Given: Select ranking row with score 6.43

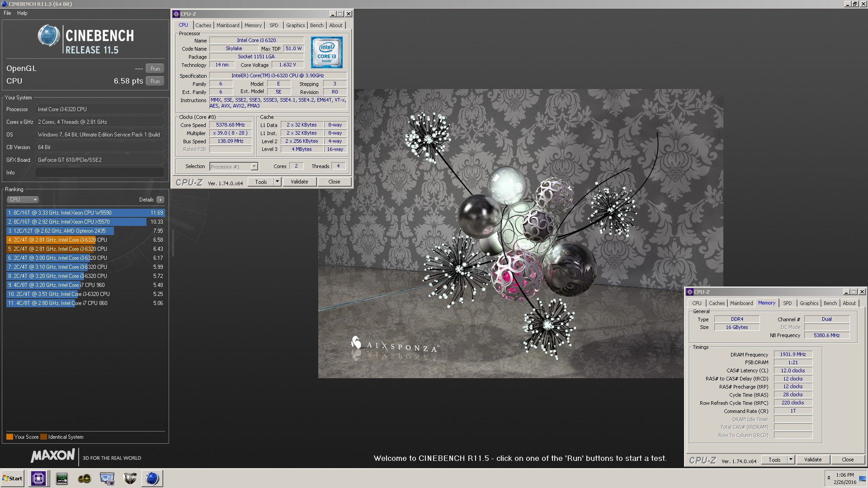Looking at the screenshot, I should pos(85,249).
